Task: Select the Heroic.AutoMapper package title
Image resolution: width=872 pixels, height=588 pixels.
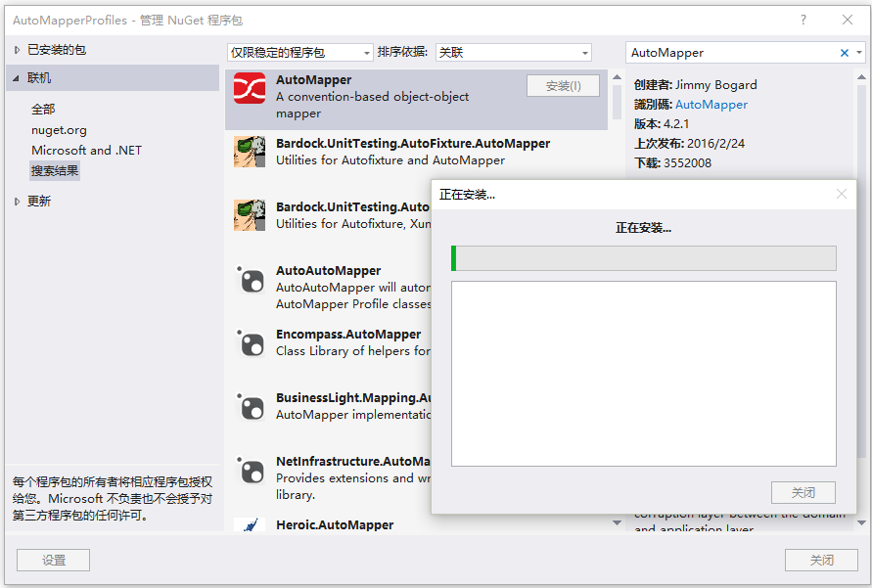Action: tap(335, 524)
